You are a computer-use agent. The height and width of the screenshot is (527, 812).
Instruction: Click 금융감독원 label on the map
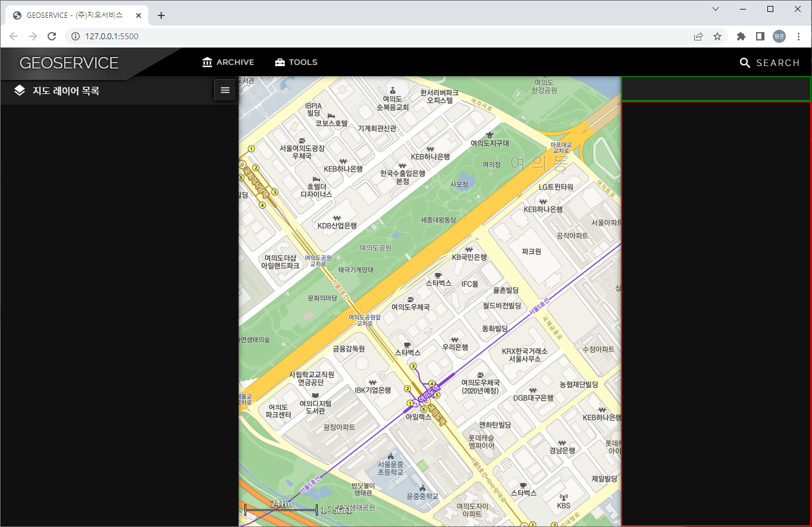pyautogui.click(x=349, y=349)
